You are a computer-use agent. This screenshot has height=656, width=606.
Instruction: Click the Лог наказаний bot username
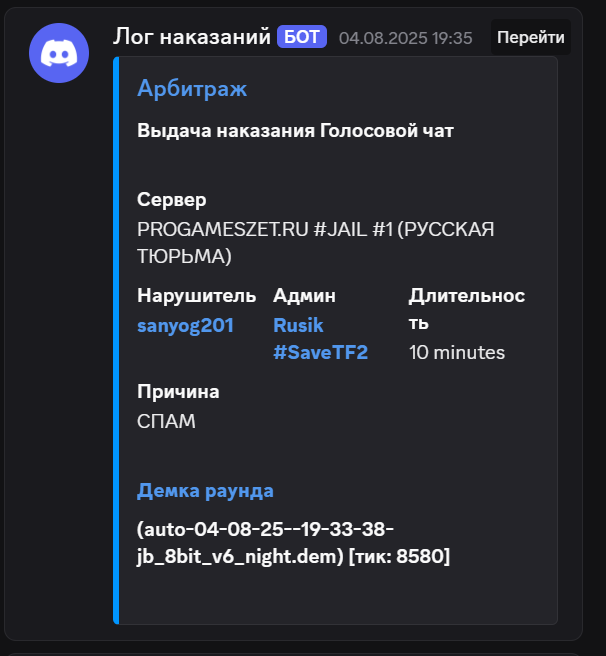(192, 36)
